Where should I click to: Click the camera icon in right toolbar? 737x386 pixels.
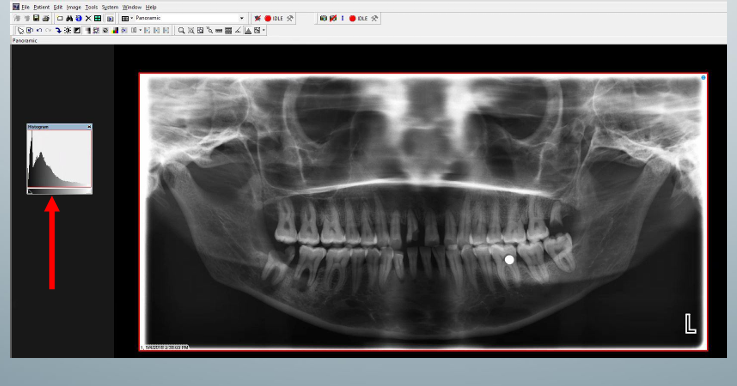323,18
